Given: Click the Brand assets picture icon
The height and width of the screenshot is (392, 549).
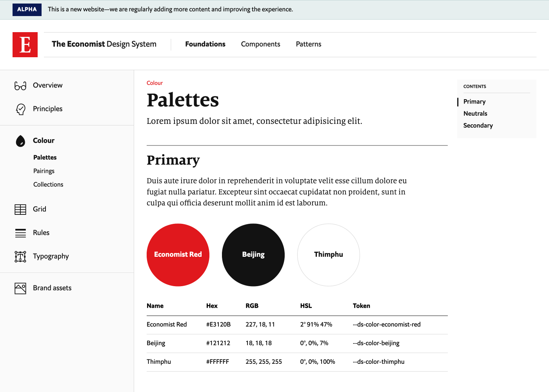Looking at the screenshot, I should (x=20, y=288).
